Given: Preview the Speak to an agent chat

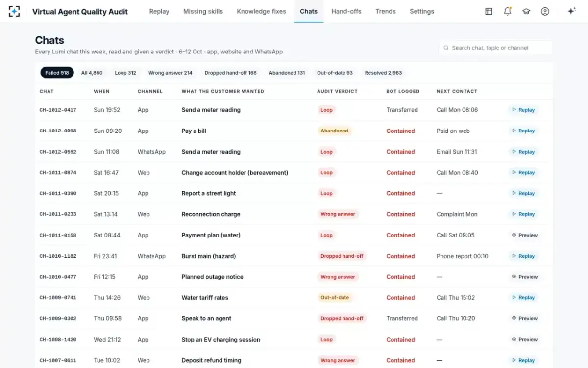Looking at the screenshot, I should 524,318.
